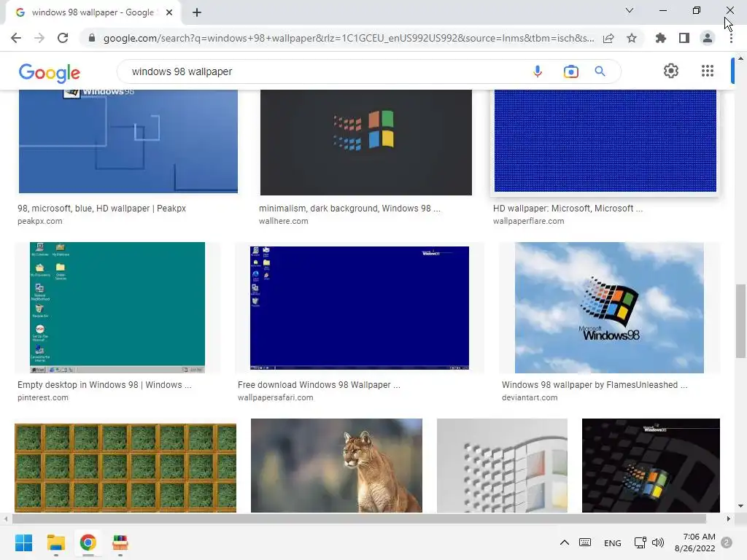Open Chrome extensions puzzle icon
Screen dimensions: 747x560
[661, 38]
